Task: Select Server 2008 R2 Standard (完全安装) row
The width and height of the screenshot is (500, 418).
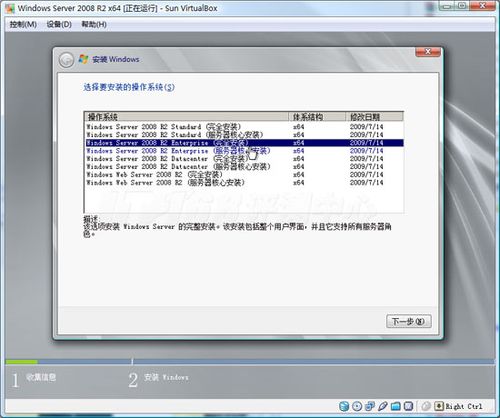Action: pos(244,127)
